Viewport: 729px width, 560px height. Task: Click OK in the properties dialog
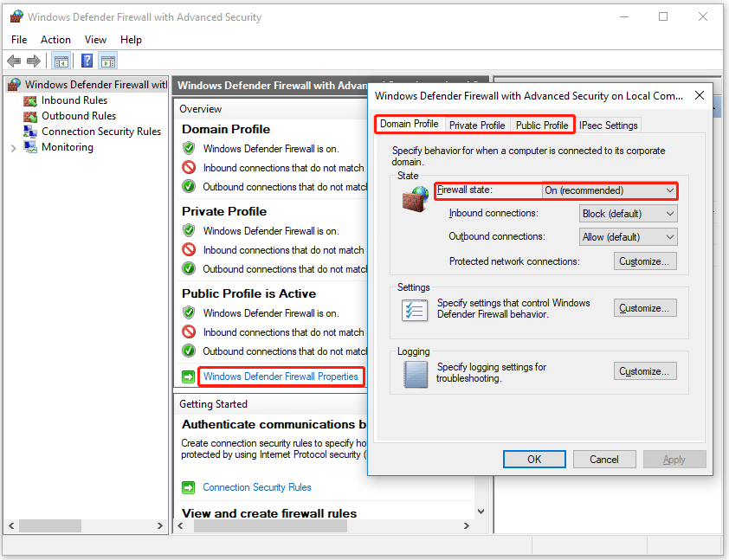(x=534, y=459)
